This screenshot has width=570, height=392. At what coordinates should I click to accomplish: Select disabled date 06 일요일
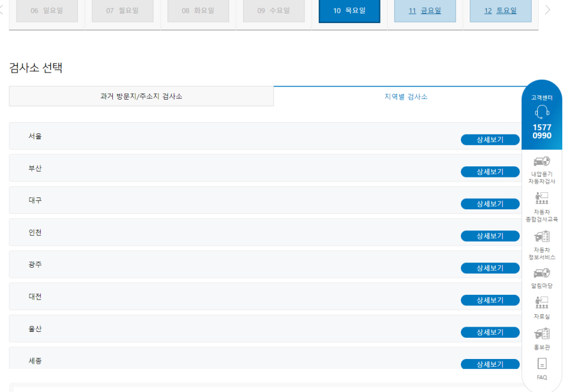point(47,11)
